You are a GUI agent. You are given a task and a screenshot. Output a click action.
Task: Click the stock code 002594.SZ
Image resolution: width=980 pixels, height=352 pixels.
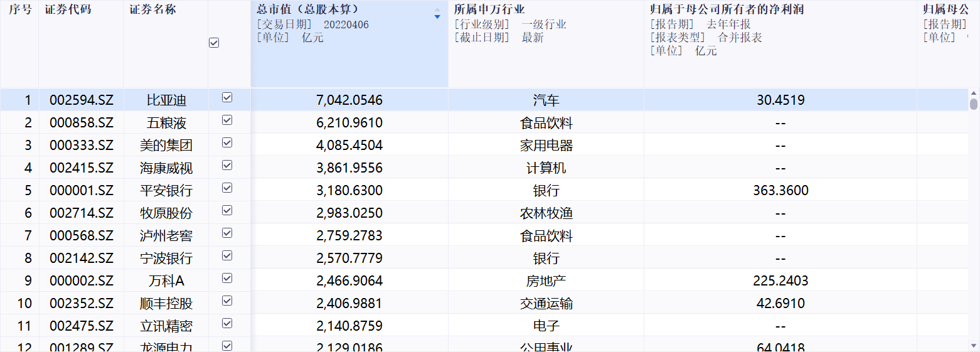[x=82, y=100]
